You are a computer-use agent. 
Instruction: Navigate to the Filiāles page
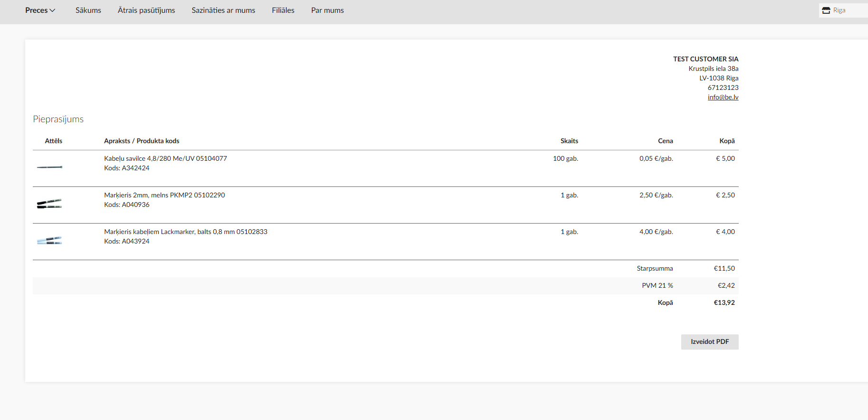point(283,10)
